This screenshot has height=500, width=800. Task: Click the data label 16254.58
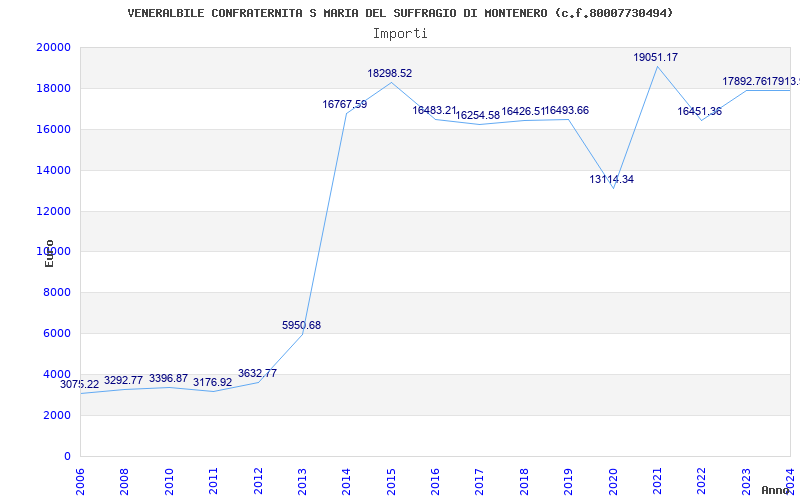click(x=478, y=115)
